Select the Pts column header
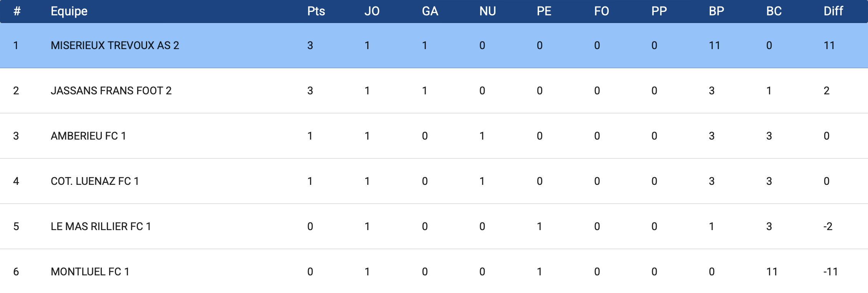 [316, 11]
